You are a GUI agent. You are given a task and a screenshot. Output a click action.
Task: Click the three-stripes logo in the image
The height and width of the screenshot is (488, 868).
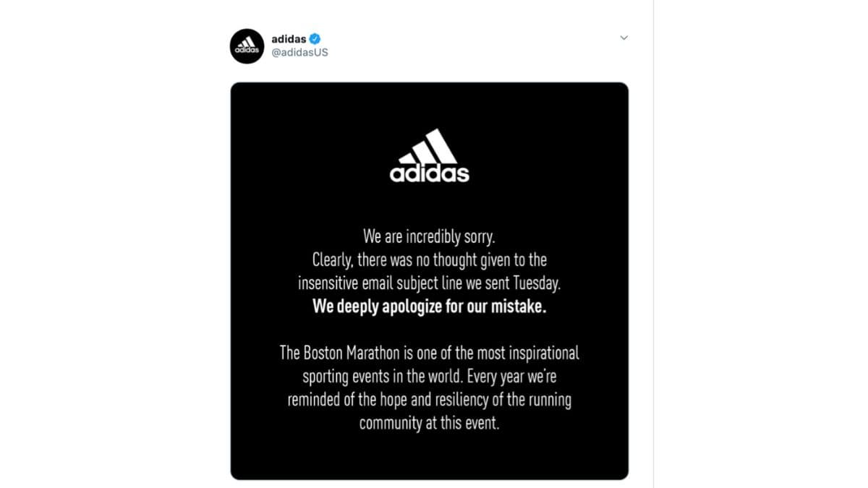pos(429,147)
